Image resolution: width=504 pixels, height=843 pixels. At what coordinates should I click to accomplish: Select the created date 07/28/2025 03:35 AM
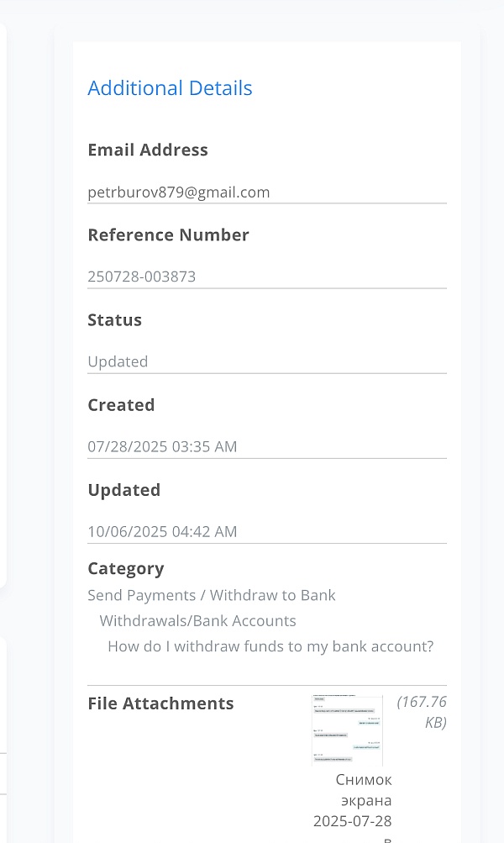tap(162, 446)
